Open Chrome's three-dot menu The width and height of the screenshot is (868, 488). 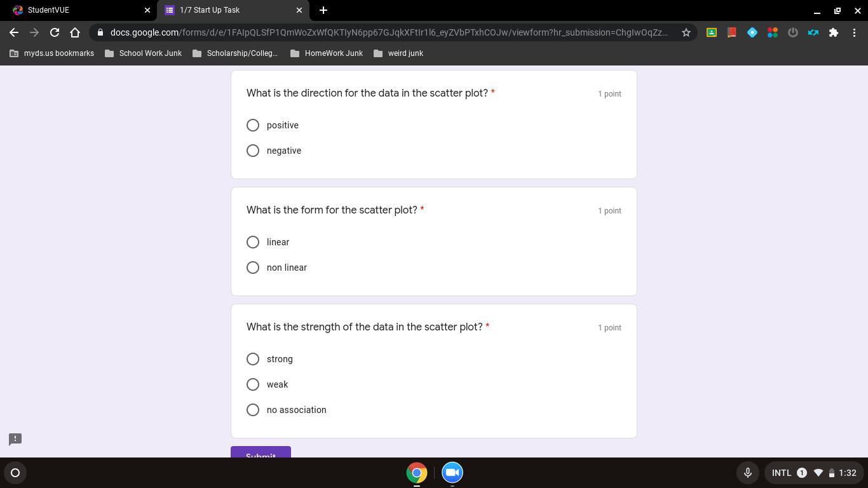click(x=854, y=32)
